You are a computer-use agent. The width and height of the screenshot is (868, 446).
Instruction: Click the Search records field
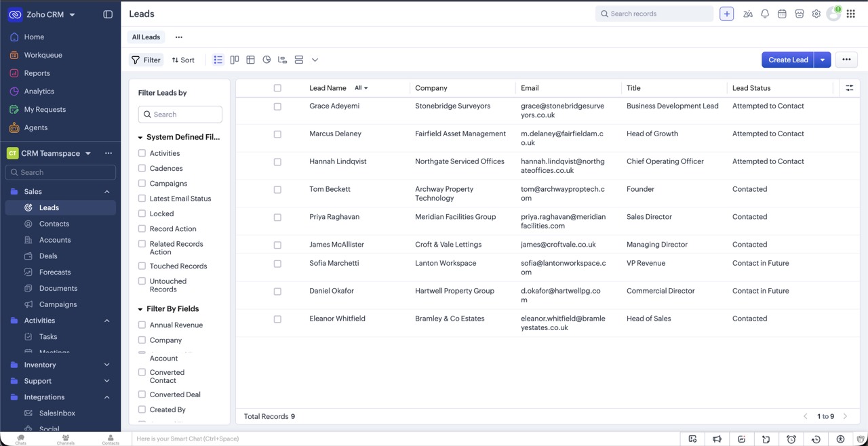pos(654,14)
